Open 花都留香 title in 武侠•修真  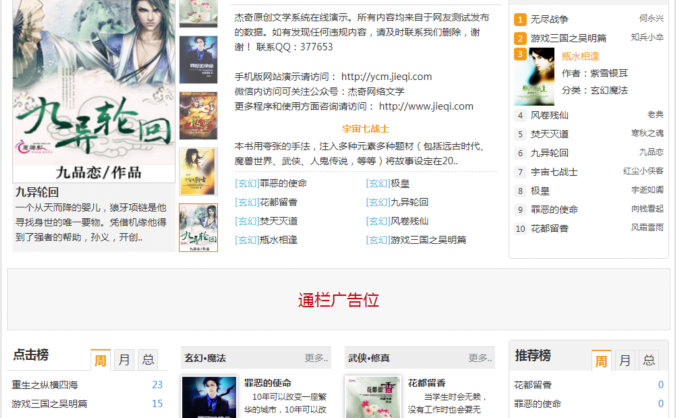pos(427,383)
